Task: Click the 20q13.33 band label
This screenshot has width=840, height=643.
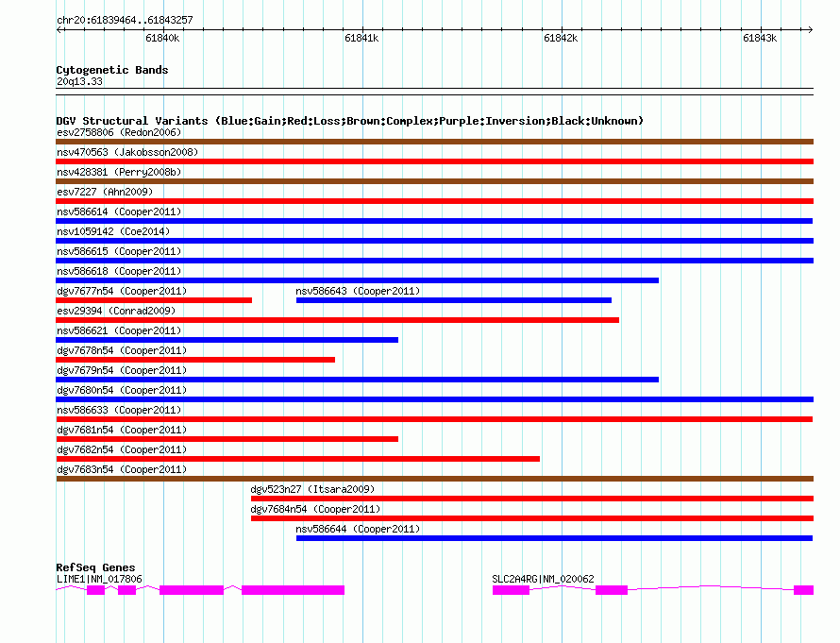Action: click(x=79, y=81)
